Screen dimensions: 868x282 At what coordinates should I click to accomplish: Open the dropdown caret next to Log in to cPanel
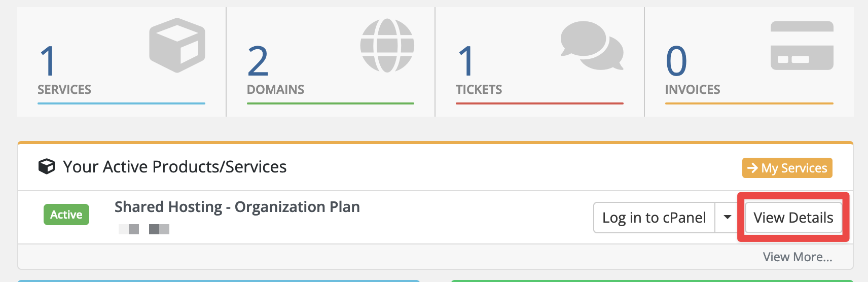tap(727, 217)
